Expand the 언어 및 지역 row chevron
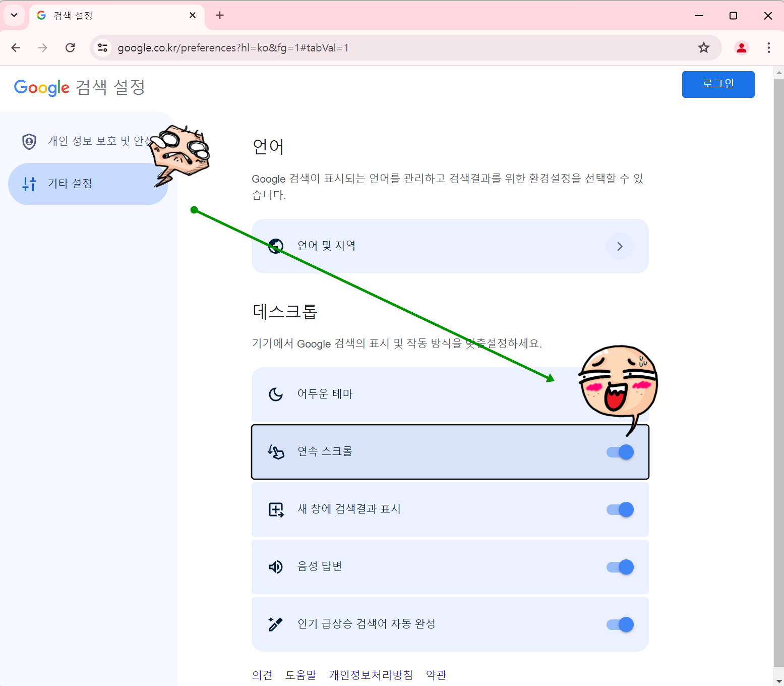The image size is (784, 686). (620, 246)
